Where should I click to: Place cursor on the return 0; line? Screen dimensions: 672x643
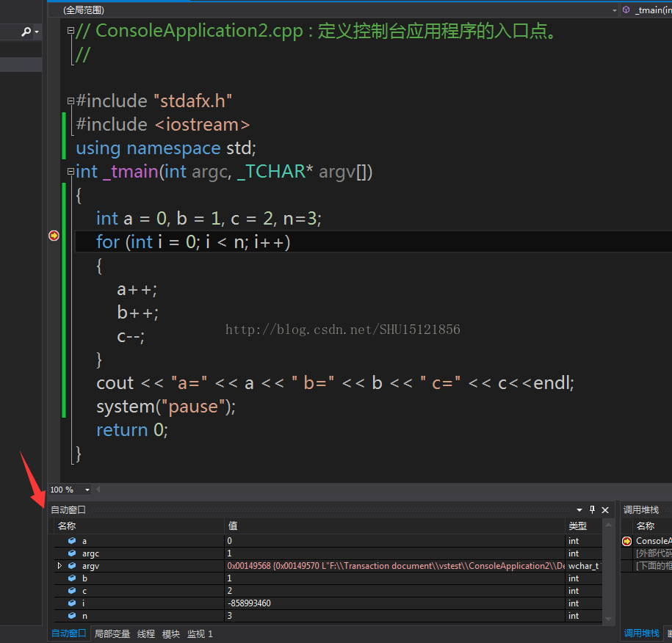132,430
